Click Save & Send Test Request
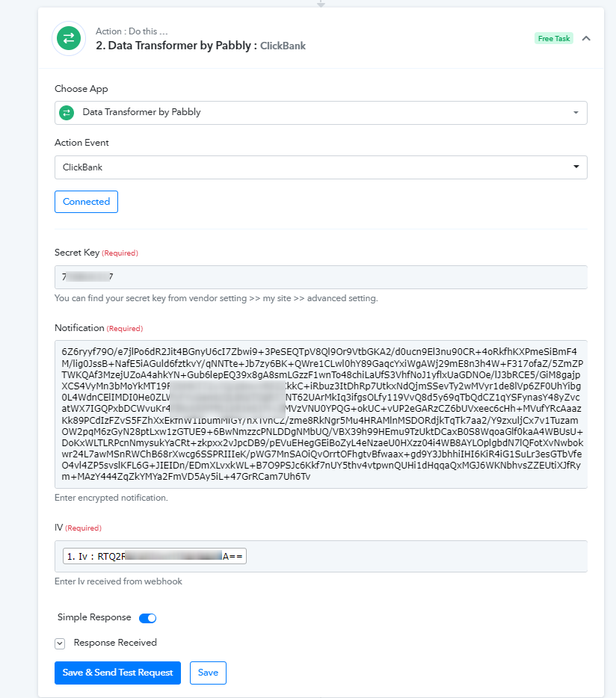The width and height of the screenshot is (616, 698). click(117, 673)
